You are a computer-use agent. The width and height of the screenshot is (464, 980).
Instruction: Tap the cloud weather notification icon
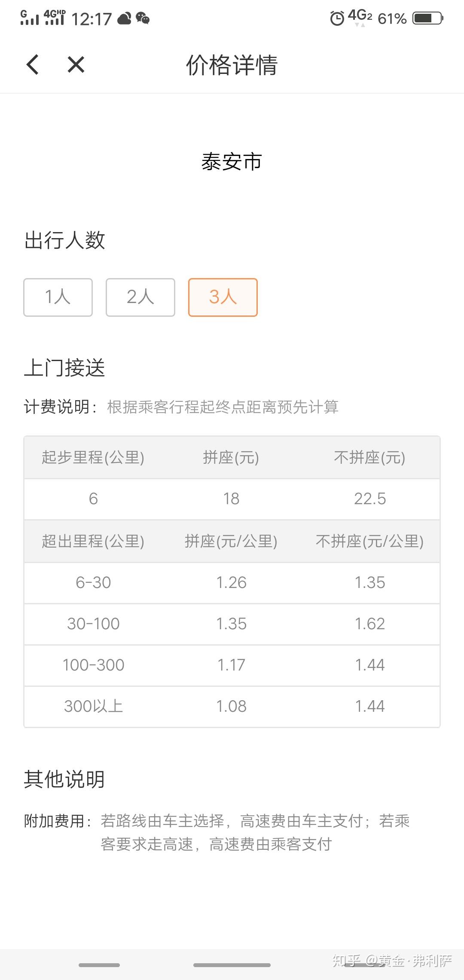(125, 18)
